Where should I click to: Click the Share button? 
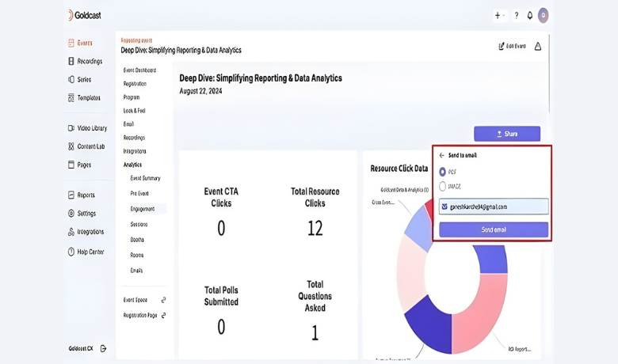pos(507,134)
